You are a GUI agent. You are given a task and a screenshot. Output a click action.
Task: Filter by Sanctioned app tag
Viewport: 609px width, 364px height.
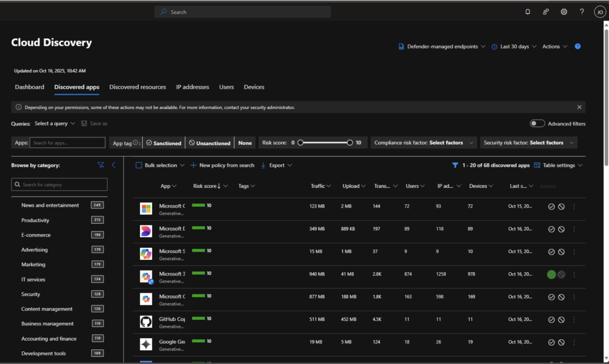click(164, 143)
